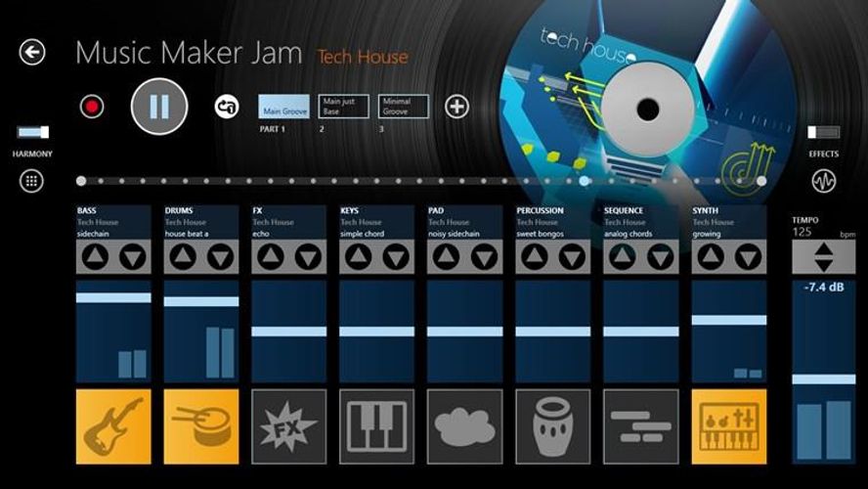Click Sequence loop down arrow
The image size is (868, 489).
pos(661,257)
